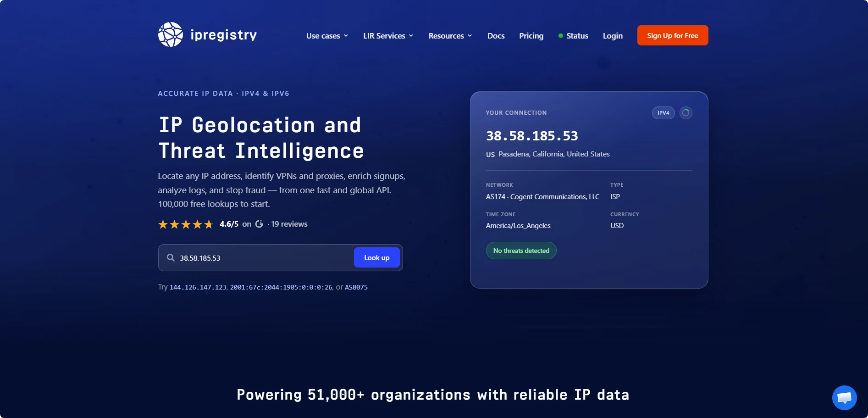The height and width of the screenshot is (418, 868).
Task: Select the 38.58.185.53 IP in connection card
Action: (532, 136)
